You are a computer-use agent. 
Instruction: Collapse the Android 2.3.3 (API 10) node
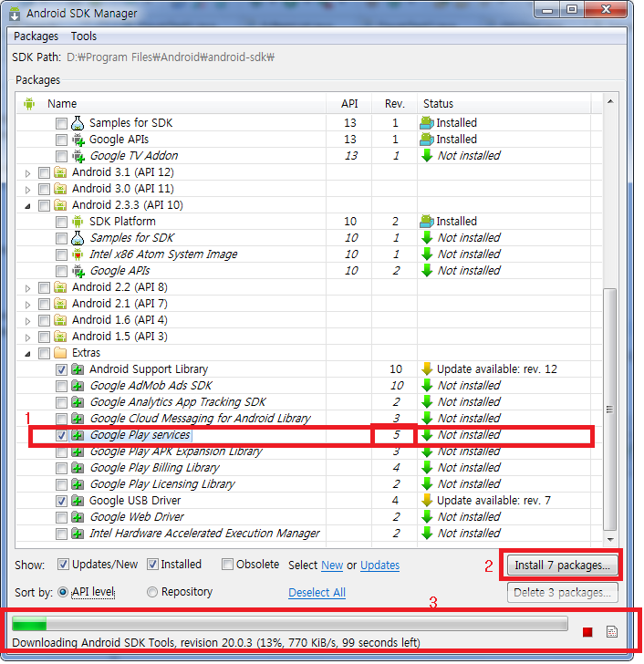(x=27, y=206)
